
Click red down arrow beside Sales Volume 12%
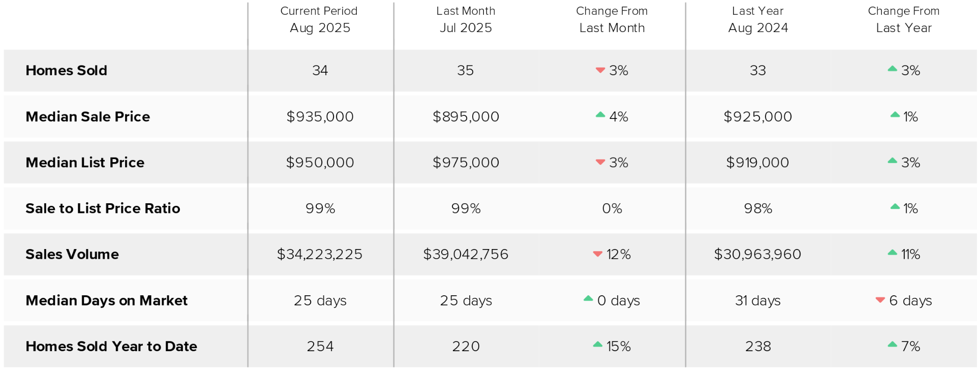(598, 254)
